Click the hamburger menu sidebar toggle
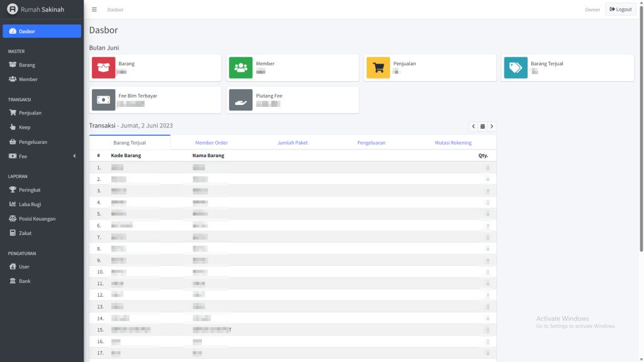Screen dimensions: 644x362 (x=94, y=9)
